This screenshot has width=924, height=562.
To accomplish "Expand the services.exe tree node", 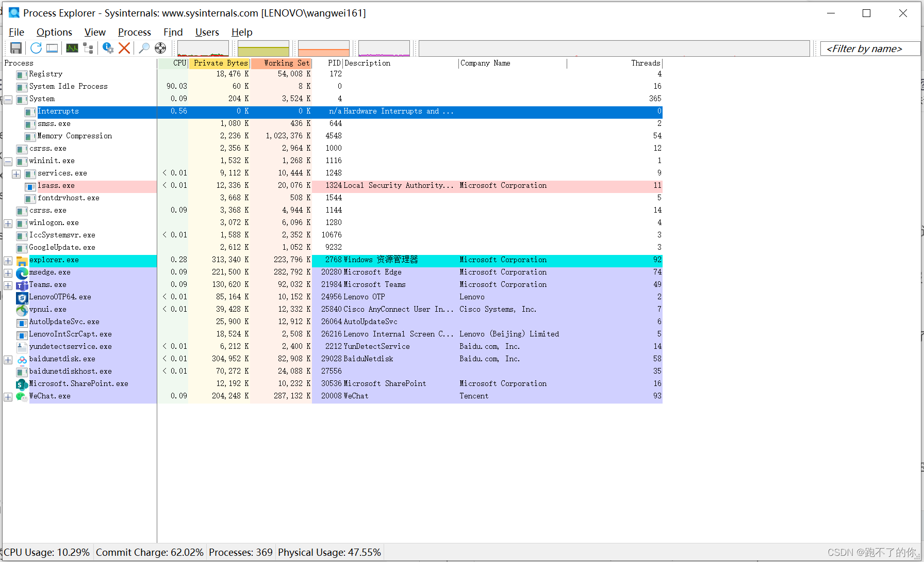I will coord(16,174).
